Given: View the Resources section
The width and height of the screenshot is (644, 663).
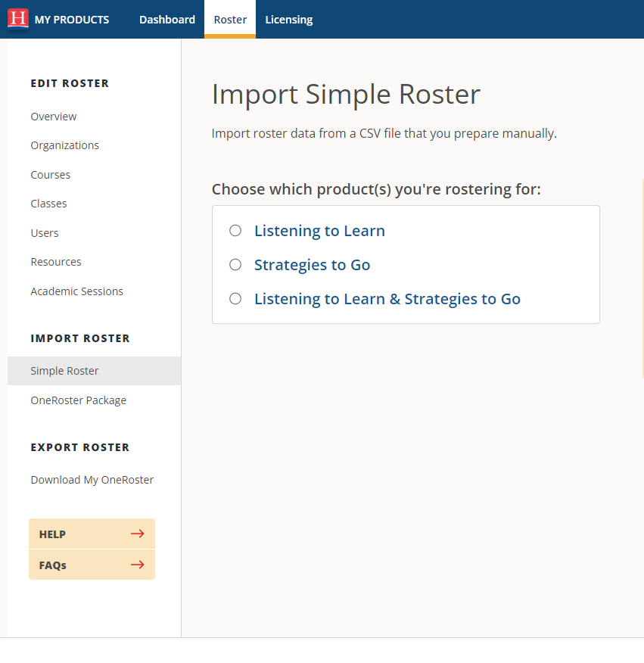Looking at the screenshot, I should [x=55, y=261].
